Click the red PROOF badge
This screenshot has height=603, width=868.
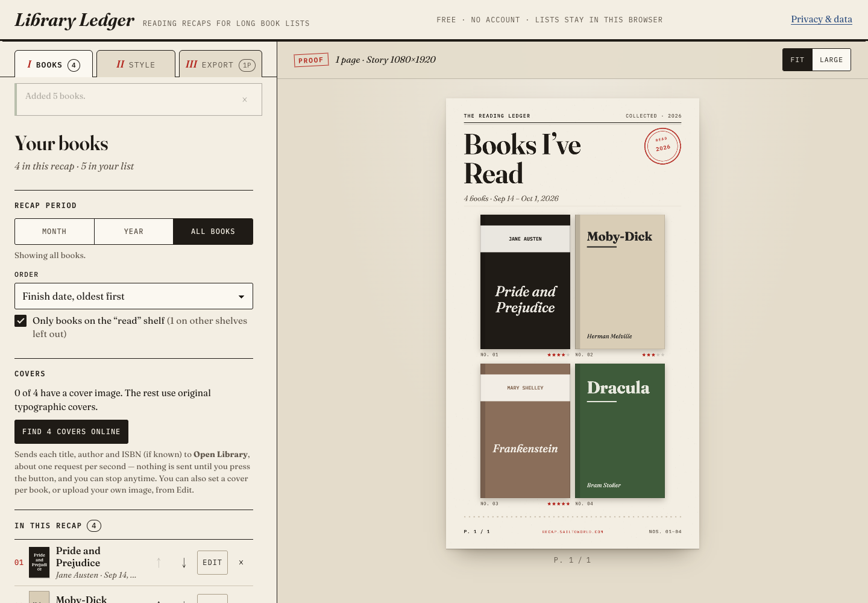click(x=311, y=60)
